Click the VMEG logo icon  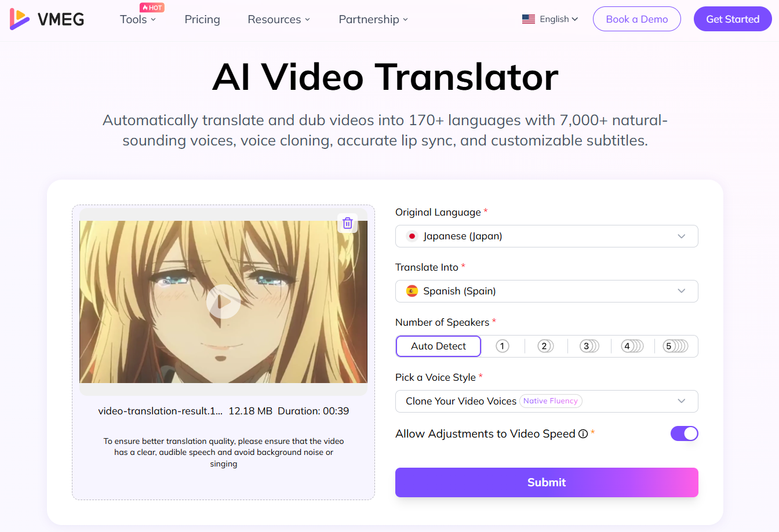click(20, 19)
